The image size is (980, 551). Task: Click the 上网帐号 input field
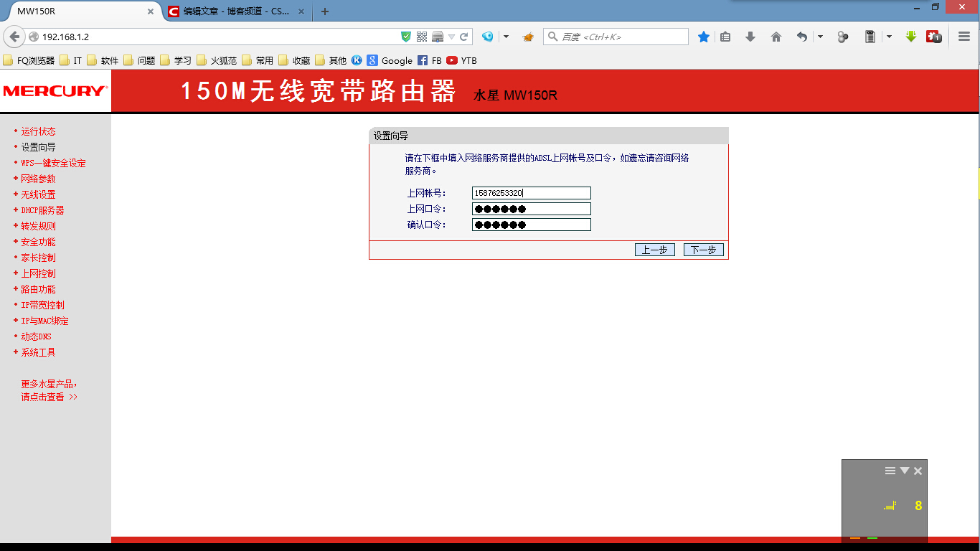click(532, 193)
